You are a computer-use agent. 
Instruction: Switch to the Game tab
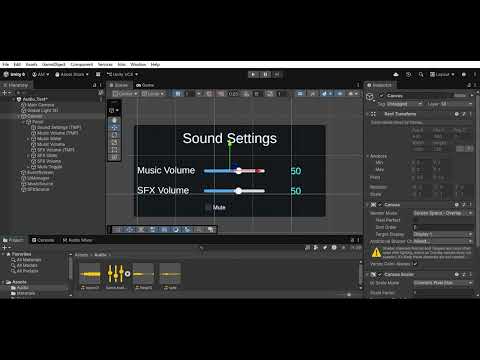tap(145, 85)
